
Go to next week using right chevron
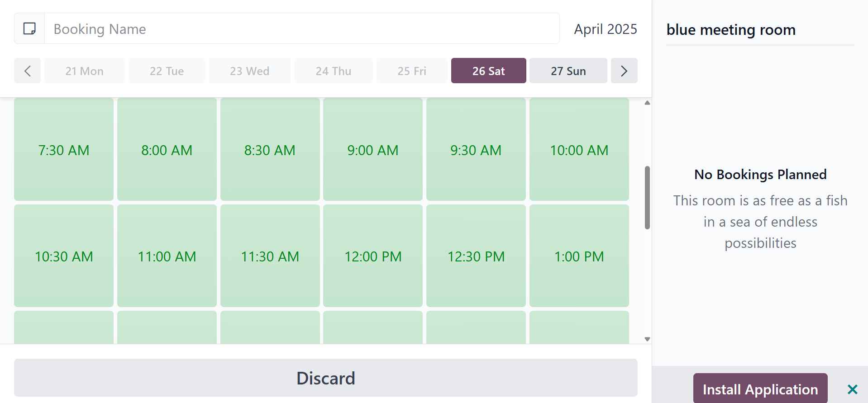pos(624,71)
